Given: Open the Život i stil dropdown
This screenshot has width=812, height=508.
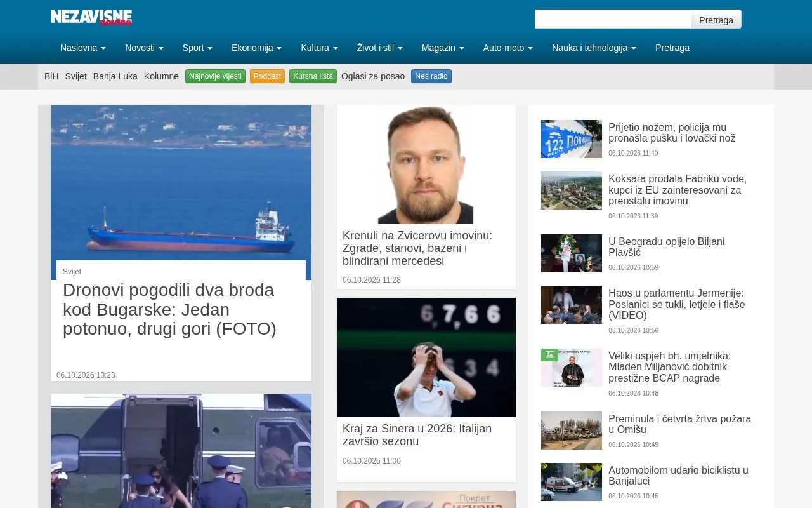Looking at the screenshot, I should [x=380, y=48].
